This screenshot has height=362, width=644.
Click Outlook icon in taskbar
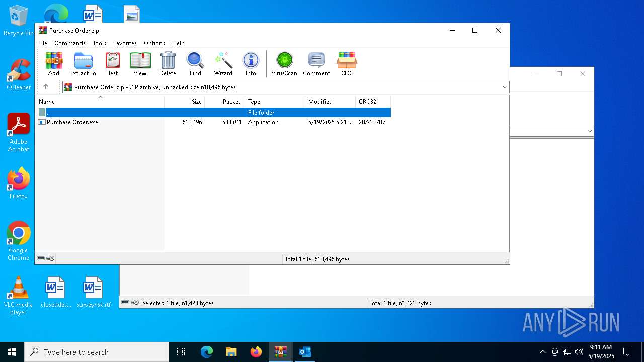[305, 352]
